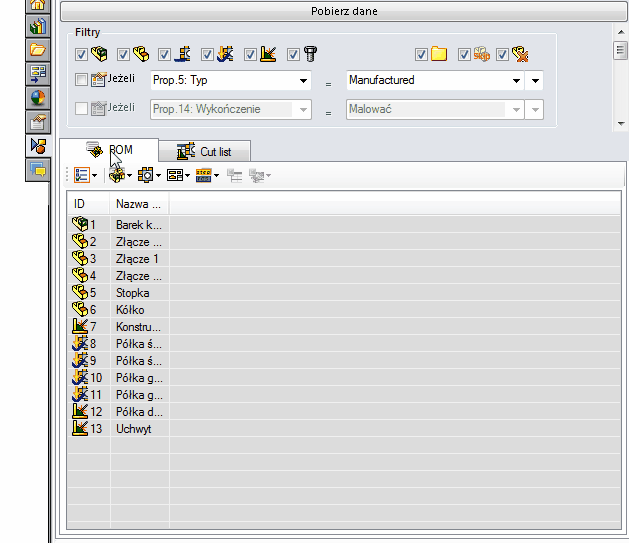Toggle the weldment cut list filter checkbox

pos(164,55)
